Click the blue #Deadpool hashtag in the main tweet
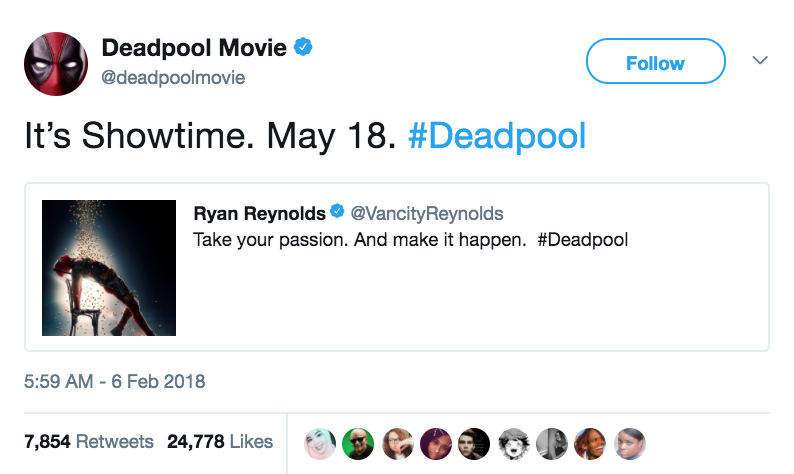Viewport: 794px width, 474px height. pyautogui.click(x=496, y=136)
